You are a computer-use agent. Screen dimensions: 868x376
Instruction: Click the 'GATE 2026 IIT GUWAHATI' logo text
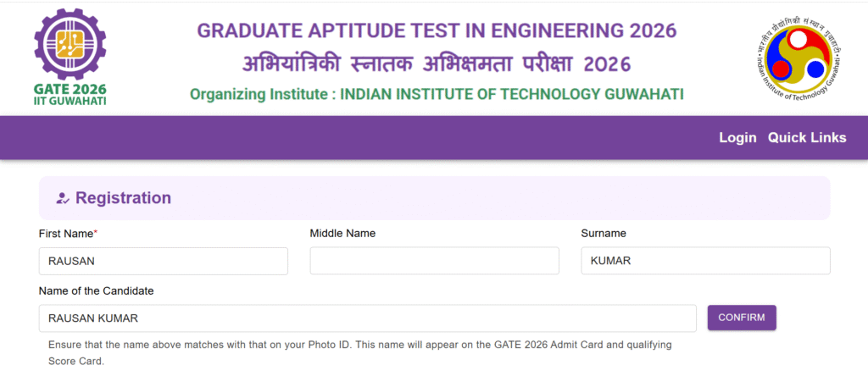point(71,93)
